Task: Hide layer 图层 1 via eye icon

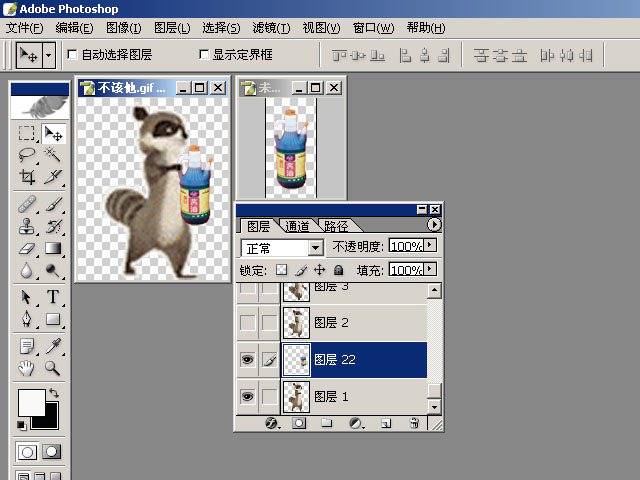Action: [247, 396]
